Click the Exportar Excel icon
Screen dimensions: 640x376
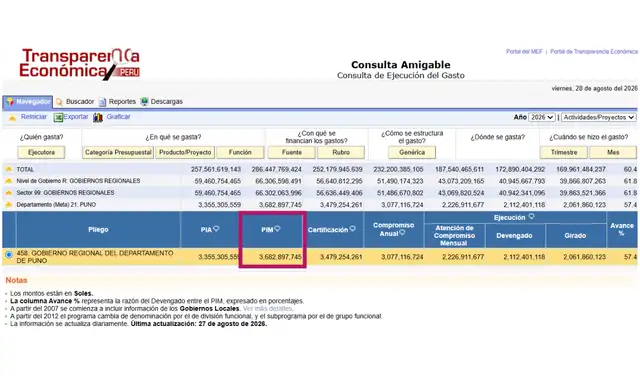click(58, 118)
